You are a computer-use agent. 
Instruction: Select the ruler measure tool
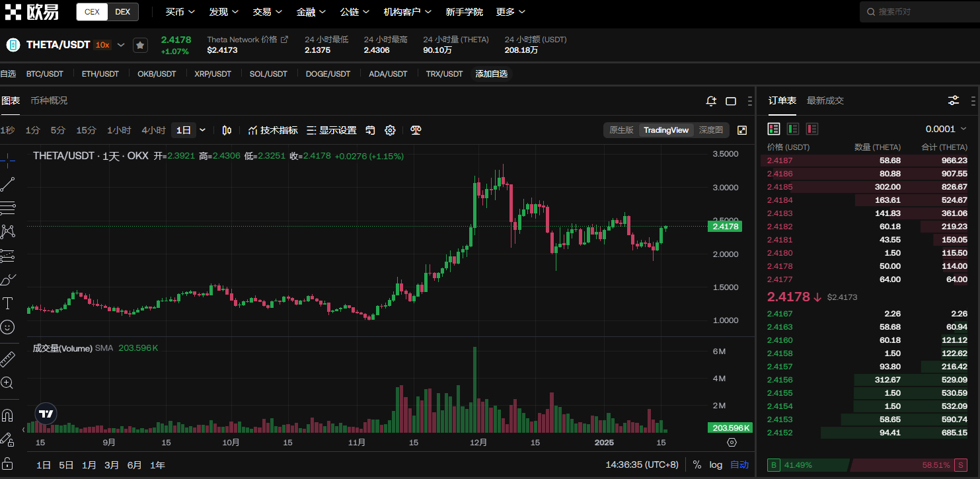[7, 359]
